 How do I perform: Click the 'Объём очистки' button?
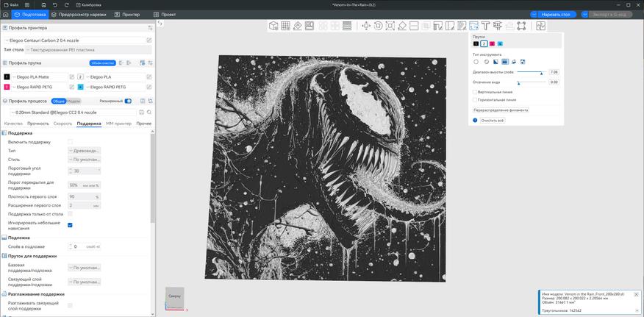click(x=102, y=63)
